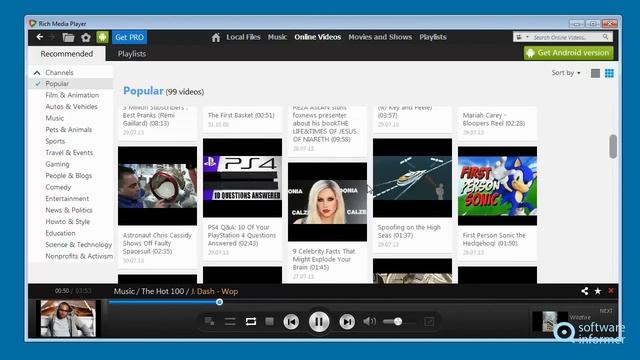640x360 pixels.
Task: Open Movies and Shows section
Action: coord(380,37)
